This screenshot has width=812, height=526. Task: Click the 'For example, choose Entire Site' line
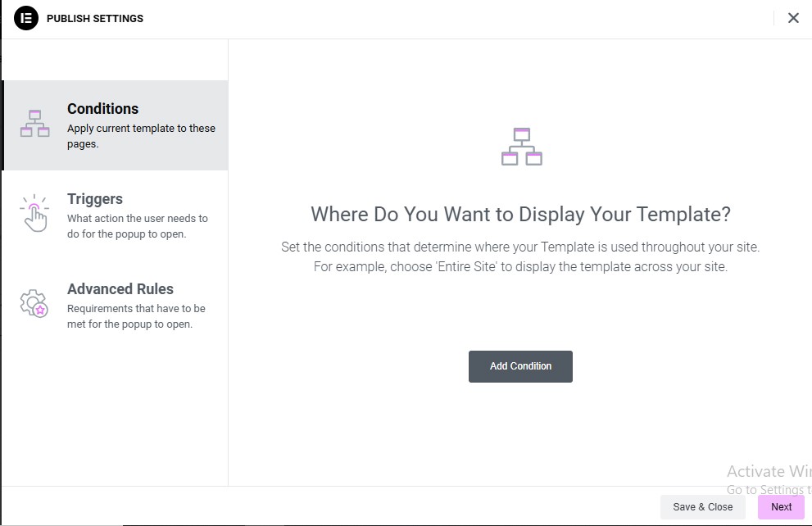pyautogui.click(x=520, y=266)
